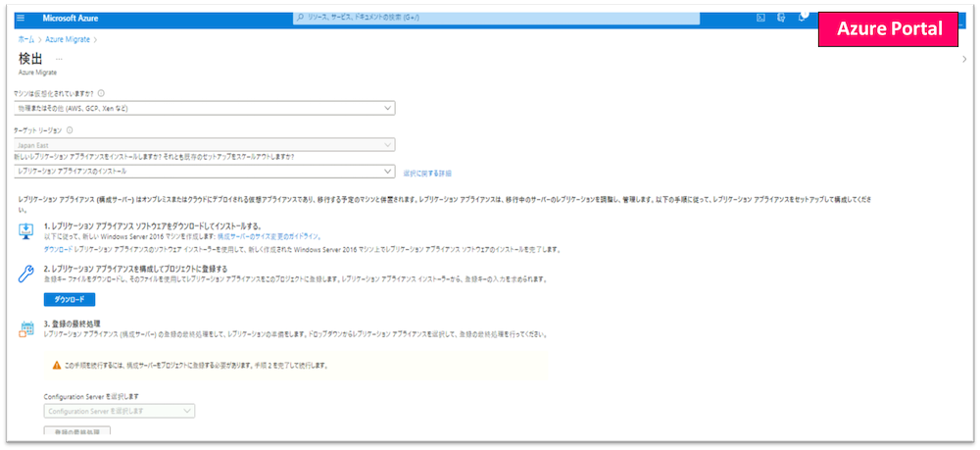Click the download icon for step 1
Image resolution: width=980 pixels, height=450 pixels.
[x=25, y=230]
